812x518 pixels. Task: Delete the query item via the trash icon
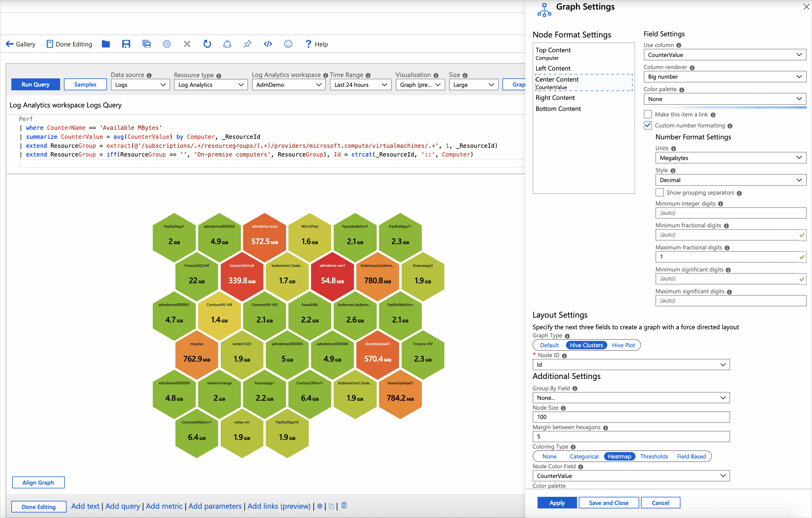pyautogui.click(x=344, y=506)
